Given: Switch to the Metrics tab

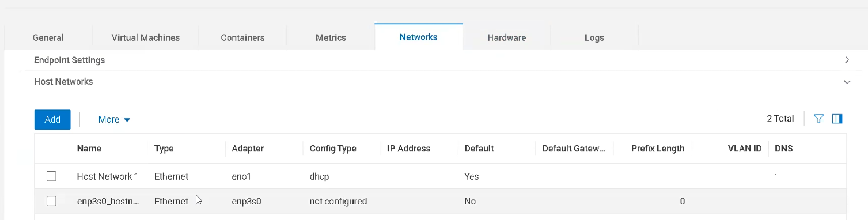Looking at the screenshot, I should pos(331,37).
